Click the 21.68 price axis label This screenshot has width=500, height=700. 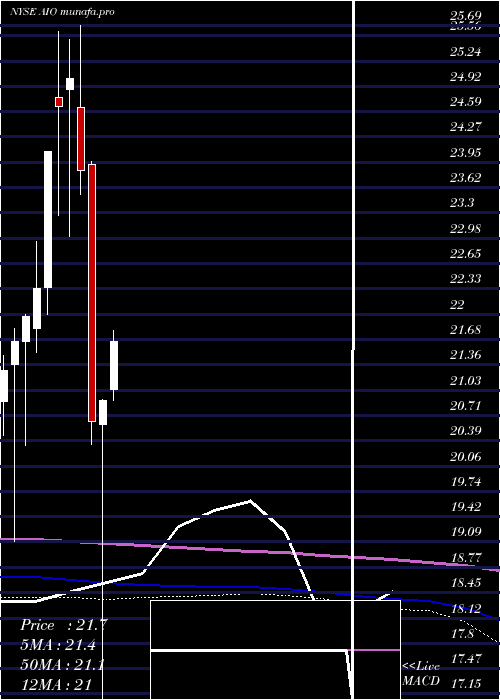pyautogui.click(x=466, y=330)
